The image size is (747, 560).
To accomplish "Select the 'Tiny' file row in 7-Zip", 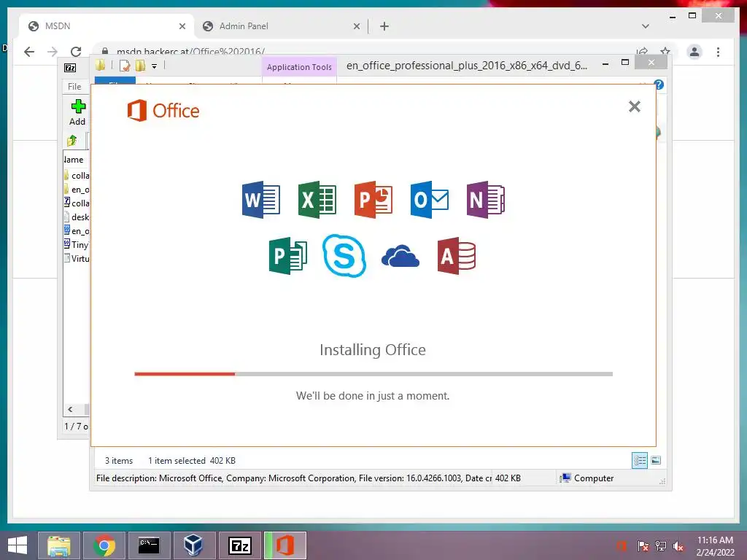I will (x=76, y=245).
